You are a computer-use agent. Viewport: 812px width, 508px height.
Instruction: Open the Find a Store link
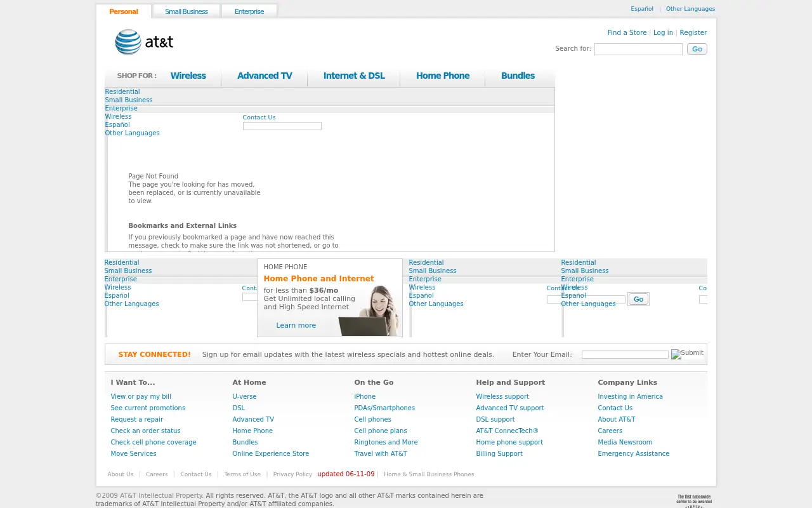(x=627, y=32)
